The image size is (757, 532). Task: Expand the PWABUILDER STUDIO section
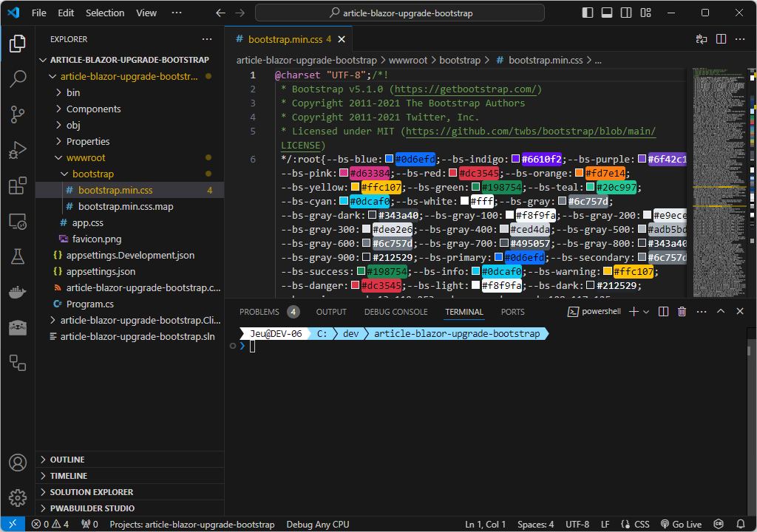coord(129,508)
